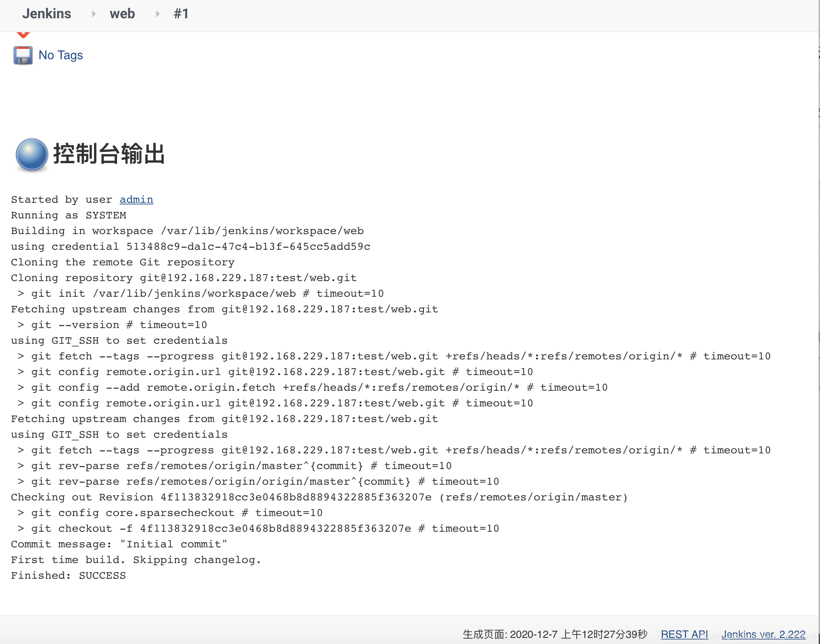Expand the dropdown arrow after Jenkins breadcrumb
This screenshot has height=644, width=820.
point(94,14)
